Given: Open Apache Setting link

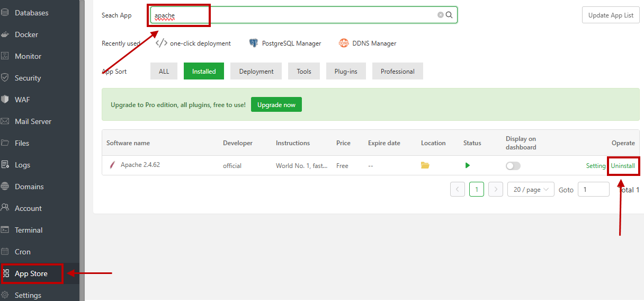Looking at the screenshot, I should click(596, 166).
